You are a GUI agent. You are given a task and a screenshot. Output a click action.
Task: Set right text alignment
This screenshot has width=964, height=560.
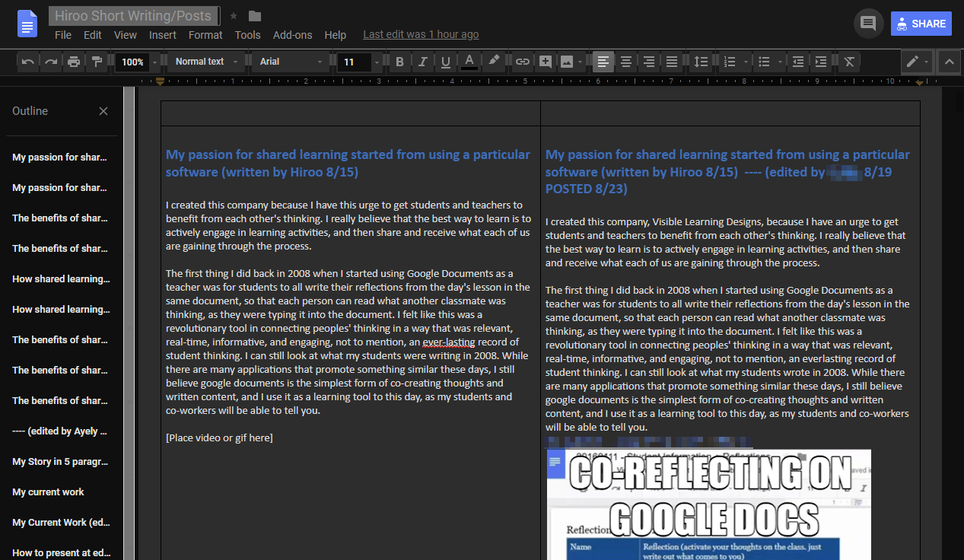[649, 62]
